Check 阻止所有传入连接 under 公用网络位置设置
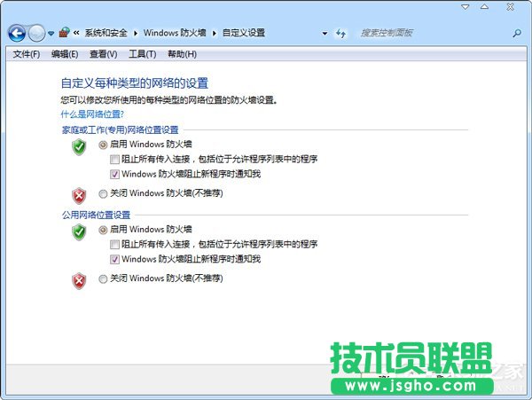The image size is (532, 400). pos(114,244)
